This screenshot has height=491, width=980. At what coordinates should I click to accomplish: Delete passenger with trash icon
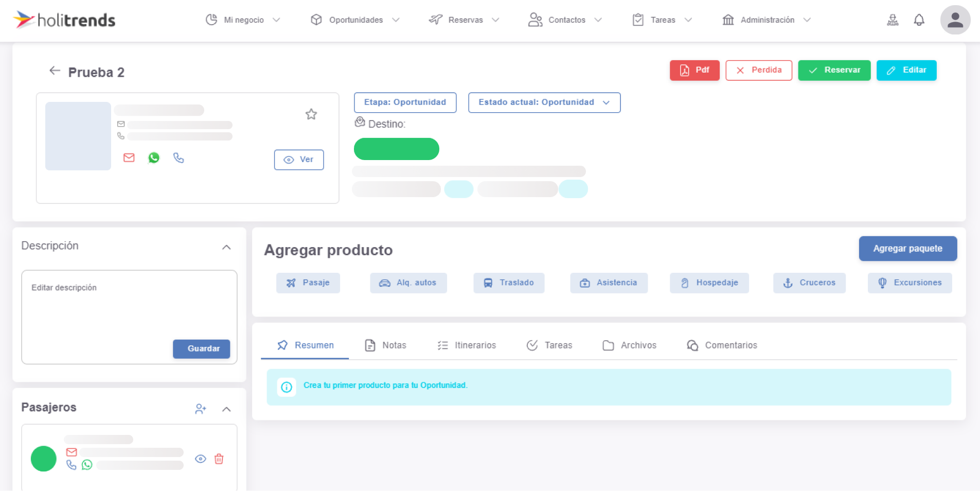click(219, 459)
